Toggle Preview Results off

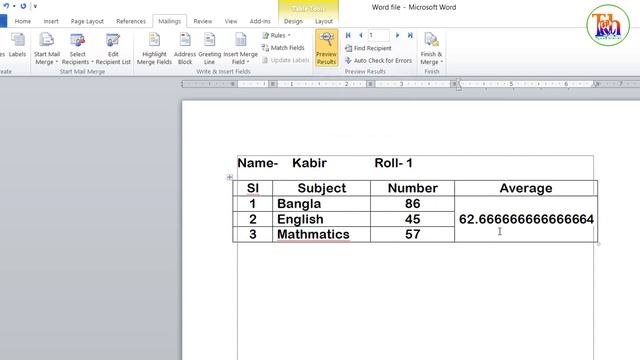326,48
